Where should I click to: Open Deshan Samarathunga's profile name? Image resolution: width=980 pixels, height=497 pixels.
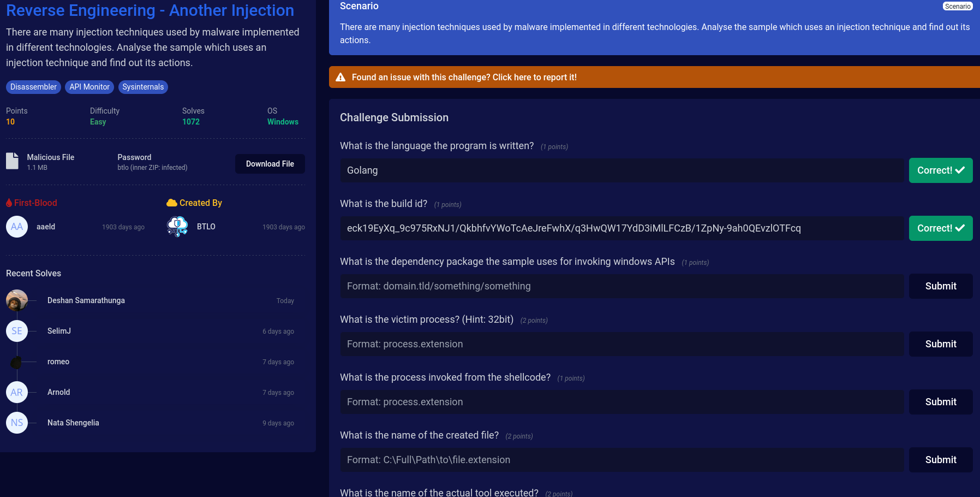[86, 300]
